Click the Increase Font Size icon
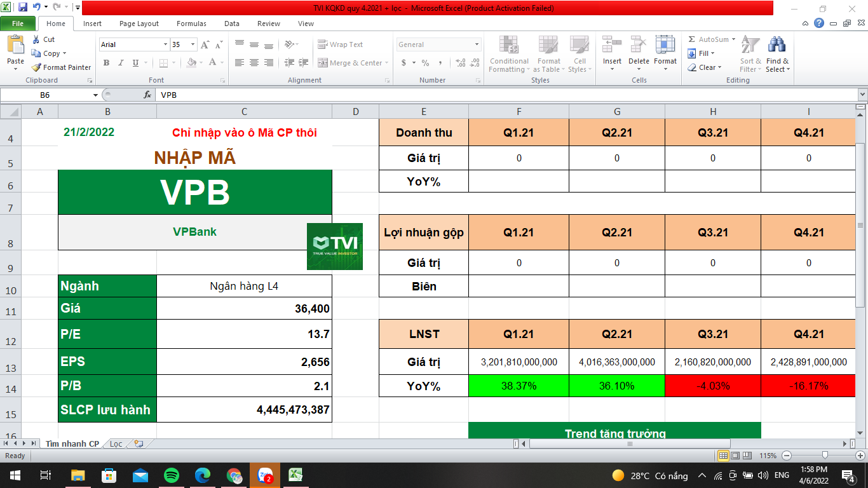This screenshot has height=488, width=868. [x=205, y=44]
